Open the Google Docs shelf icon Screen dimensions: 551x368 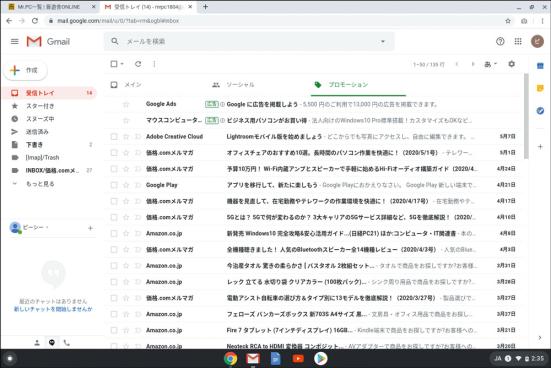[276, 359]
